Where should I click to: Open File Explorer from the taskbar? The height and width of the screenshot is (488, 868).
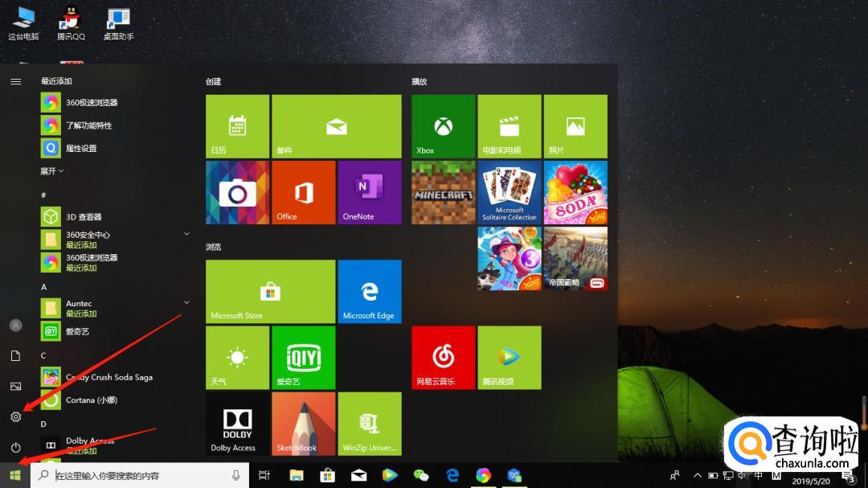297,475
